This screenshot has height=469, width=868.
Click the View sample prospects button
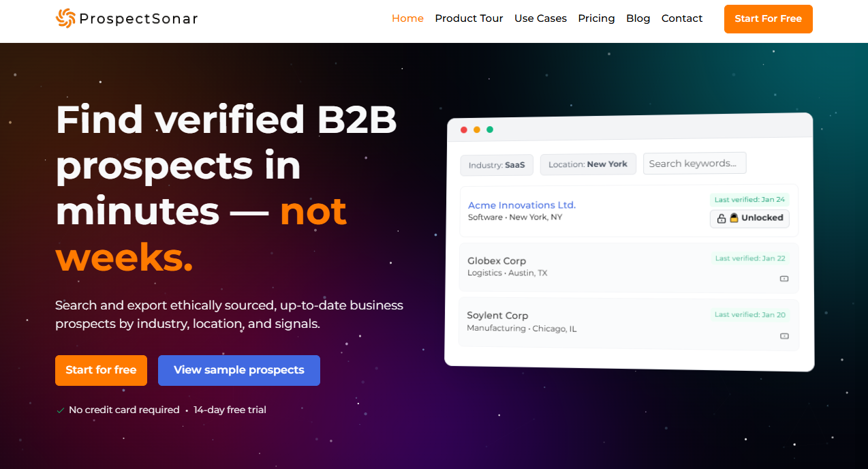pyautogui.click(x=239, y=370)
